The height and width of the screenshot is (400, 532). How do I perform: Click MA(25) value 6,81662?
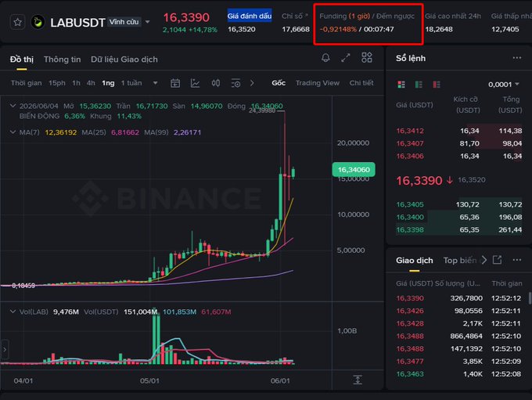125,132
